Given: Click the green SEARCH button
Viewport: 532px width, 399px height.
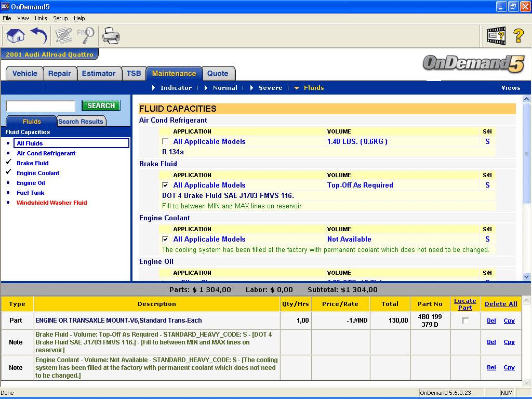Looking at the screenshot, I should click(101, 105).
